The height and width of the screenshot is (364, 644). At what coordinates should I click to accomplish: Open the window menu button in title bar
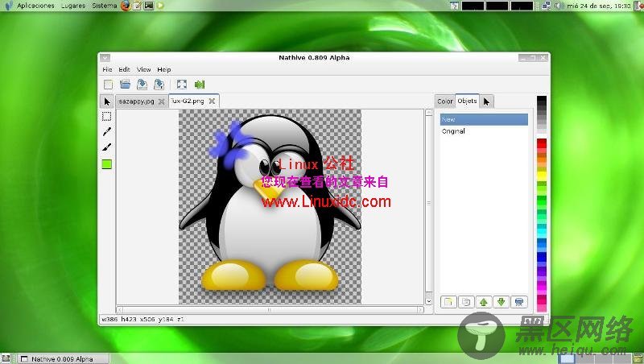[x=105, y=58]
